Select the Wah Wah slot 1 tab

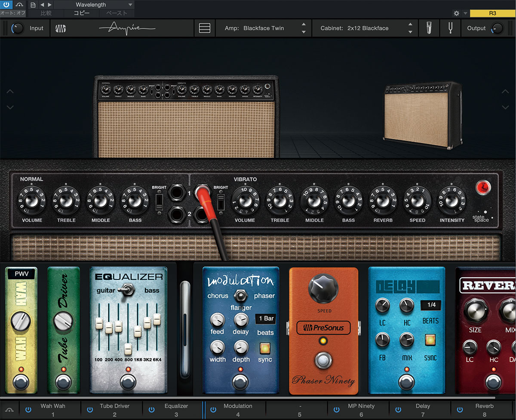[x=50, y=410]
